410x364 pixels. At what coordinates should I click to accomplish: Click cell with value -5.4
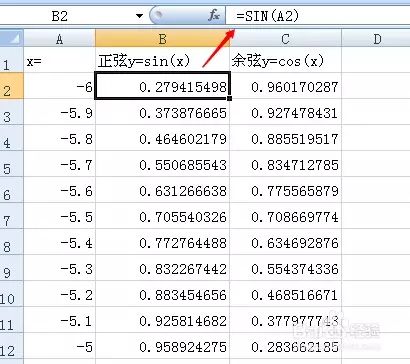(x=59, y=242)
